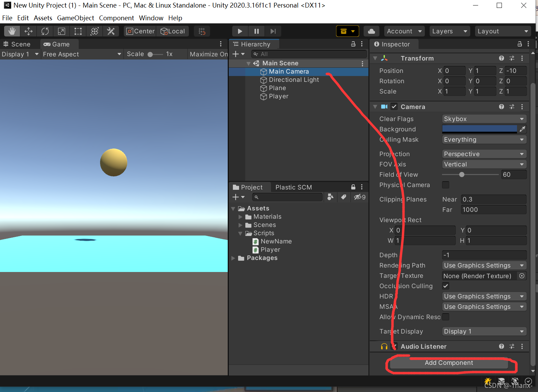This screenshot has width=538, height=392.
Task: Step forward one frame
Action: (273, 31)
